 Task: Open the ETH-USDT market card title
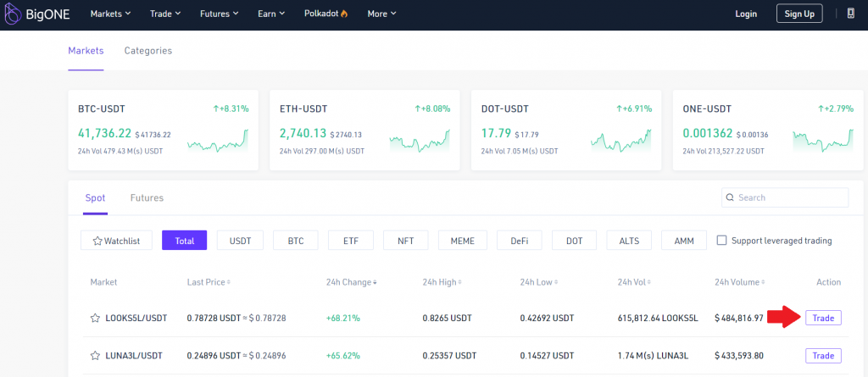coord(303,108)
